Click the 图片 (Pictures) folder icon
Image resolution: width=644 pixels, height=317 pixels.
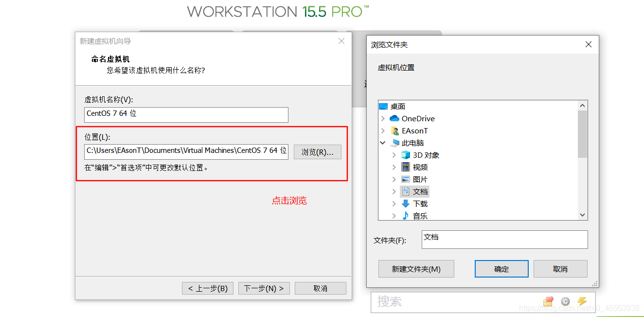(x=405, y=179)
